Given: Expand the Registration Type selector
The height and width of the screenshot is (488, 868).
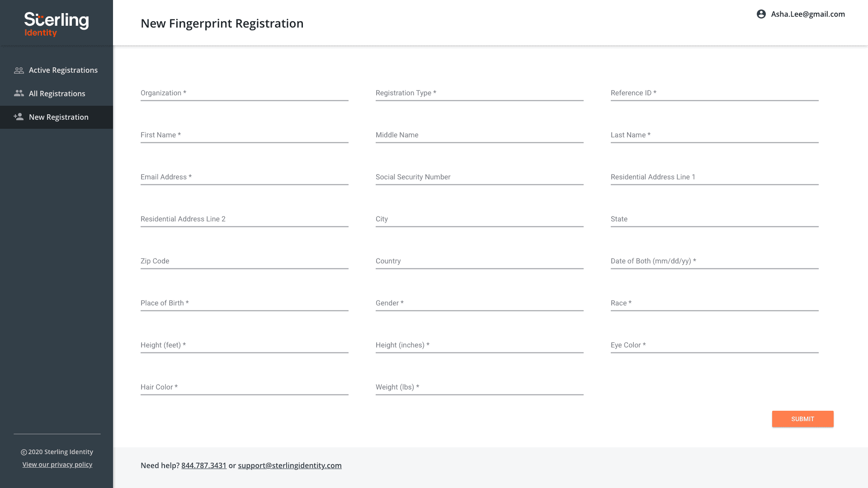Looking at the screenshot, I should point(479,93).
